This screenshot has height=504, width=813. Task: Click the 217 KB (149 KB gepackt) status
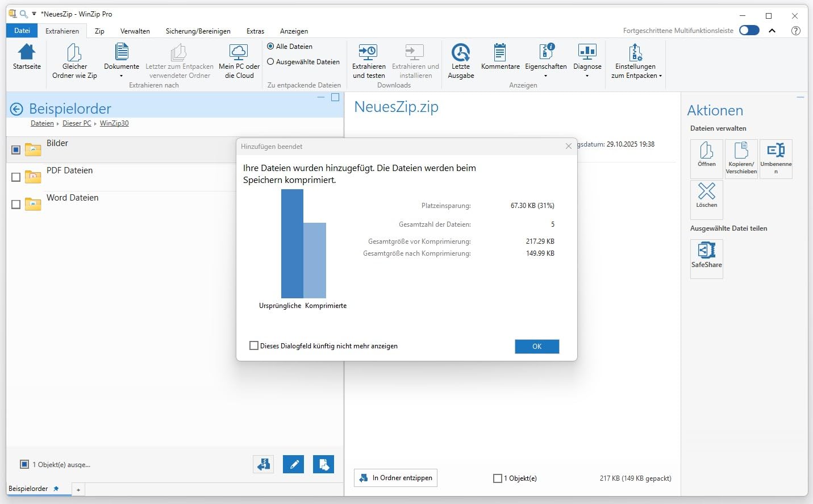pyautogui.click(x=635, y=478)
